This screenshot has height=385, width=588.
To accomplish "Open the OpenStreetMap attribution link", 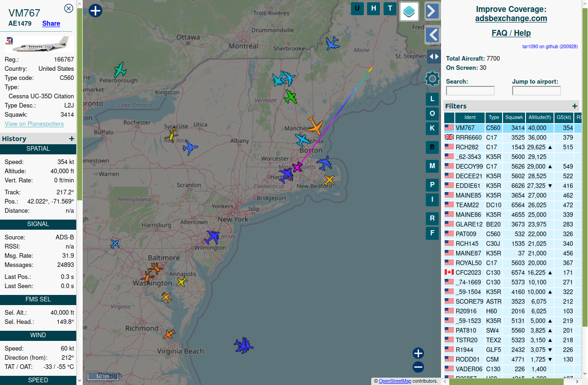I will pyautogui.click(x=395, y=381).
